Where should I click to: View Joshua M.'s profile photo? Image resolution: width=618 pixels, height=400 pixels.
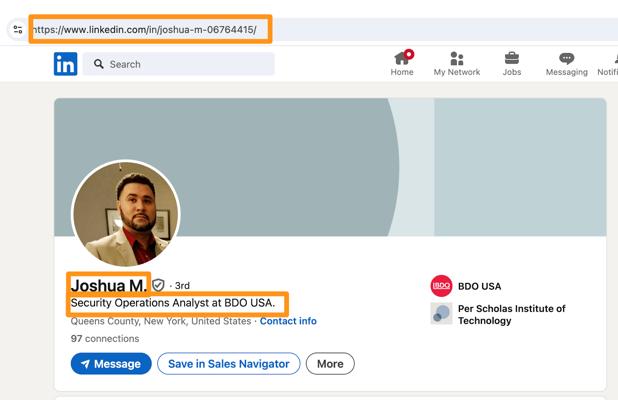126,214
